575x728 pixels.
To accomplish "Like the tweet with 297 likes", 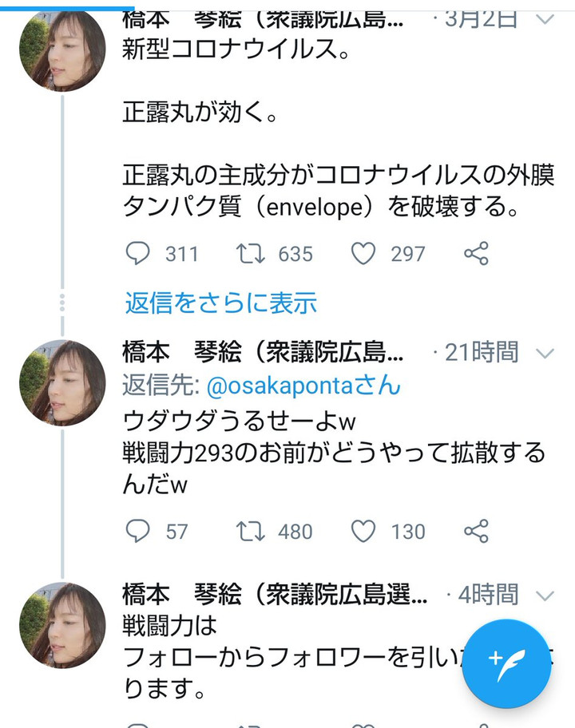I will click(x=364, y=254).
